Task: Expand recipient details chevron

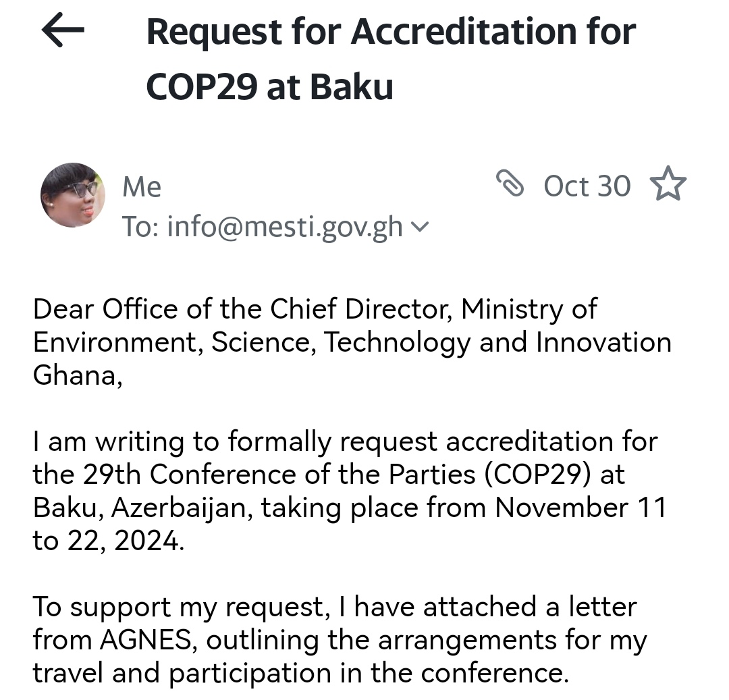Action: coord(420,227)
